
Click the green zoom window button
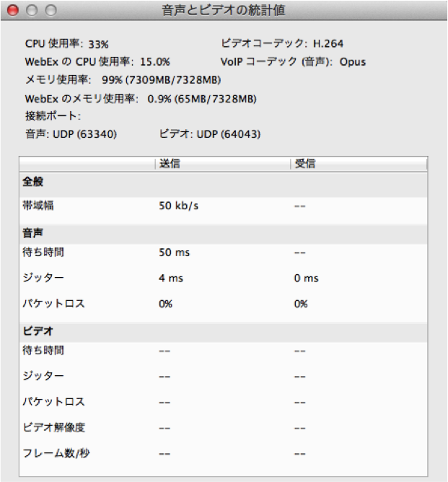pyautogui.click(x=50, y=10)
